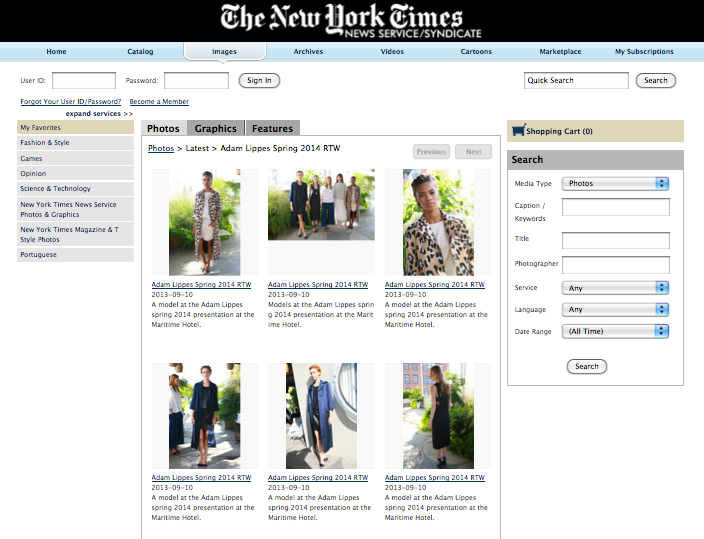704x539 pixels.
Task: Open Fashion & Style in sidebar
Action: click(x=75, y=142)
